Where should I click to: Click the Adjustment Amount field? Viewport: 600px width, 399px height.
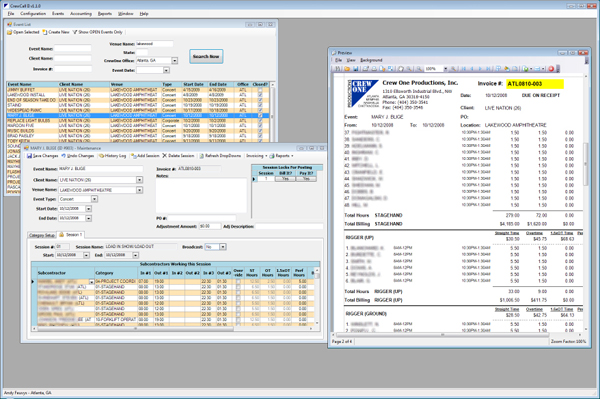[209, 226]
